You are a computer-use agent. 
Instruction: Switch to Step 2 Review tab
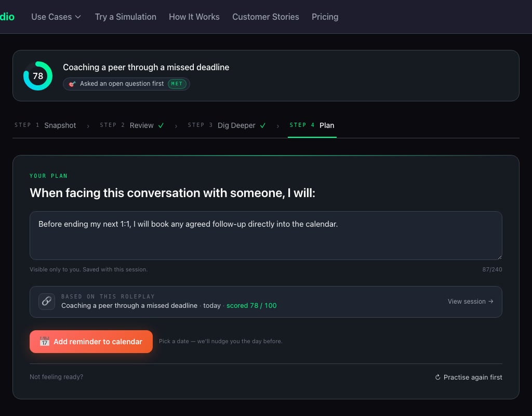(131, 125)
